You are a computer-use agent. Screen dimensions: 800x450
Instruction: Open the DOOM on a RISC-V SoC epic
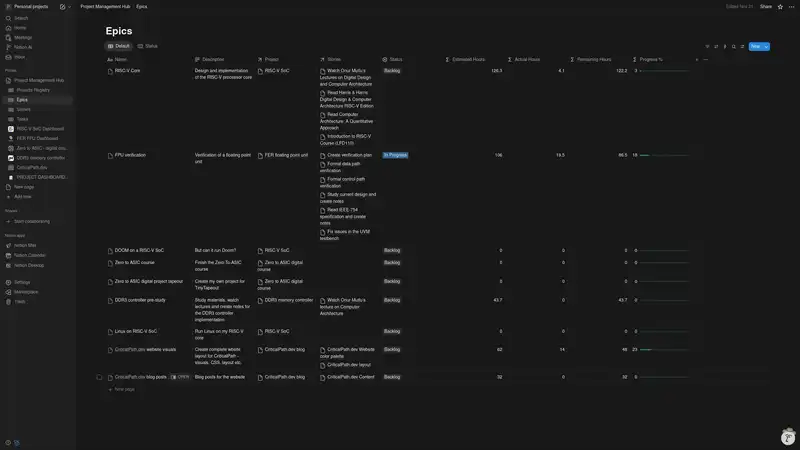(x=139, y=251)
